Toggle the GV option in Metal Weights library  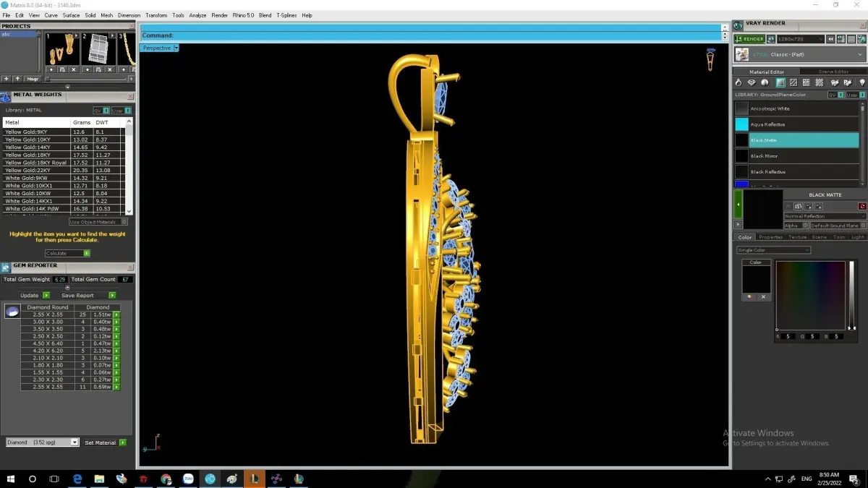[100, 111]
